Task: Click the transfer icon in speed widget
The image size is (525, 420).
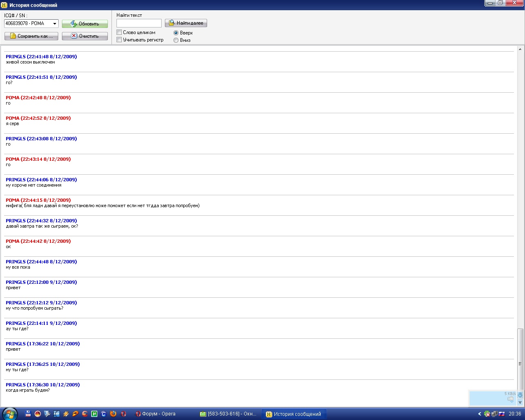Action: click(511, 399)
